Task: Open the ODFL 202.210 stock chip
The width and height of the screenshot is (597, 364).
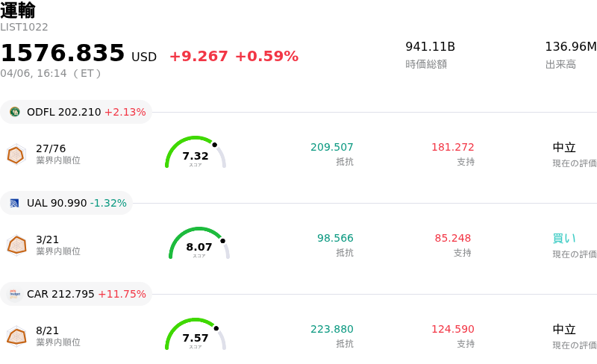Action: (x=77, y=112)
